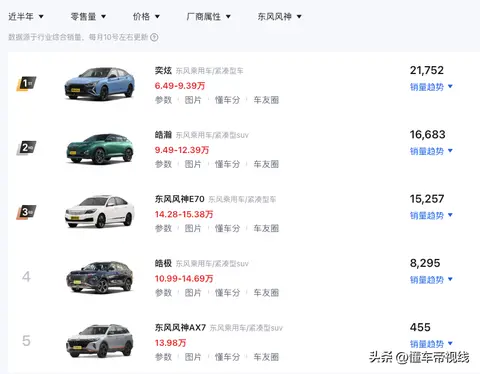Open 懂车分 score for 皓极
Viewport: 480px width, 374px height.
tap(227, 293)
